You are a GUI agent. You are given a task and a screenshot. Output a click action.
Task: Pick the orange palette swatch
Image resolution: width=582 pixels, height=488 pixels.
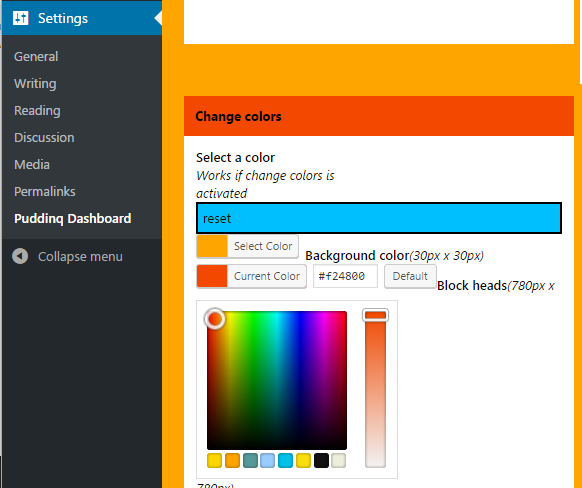[232, 461]
